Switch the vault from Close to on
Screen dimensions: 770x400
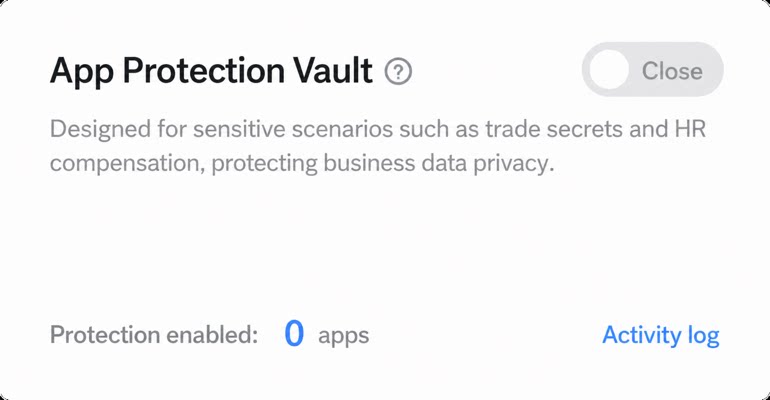(652, 70)
